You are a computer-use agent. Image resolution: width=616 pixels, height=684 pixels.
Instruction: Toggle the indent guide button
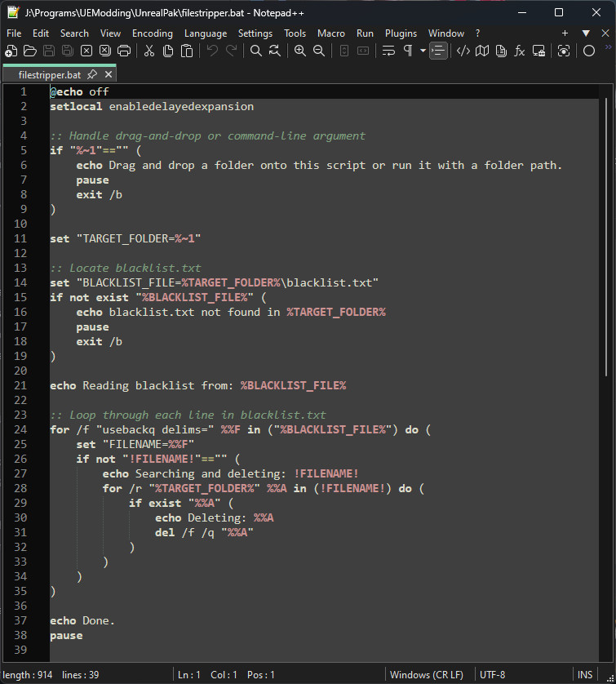click(439, 51)
